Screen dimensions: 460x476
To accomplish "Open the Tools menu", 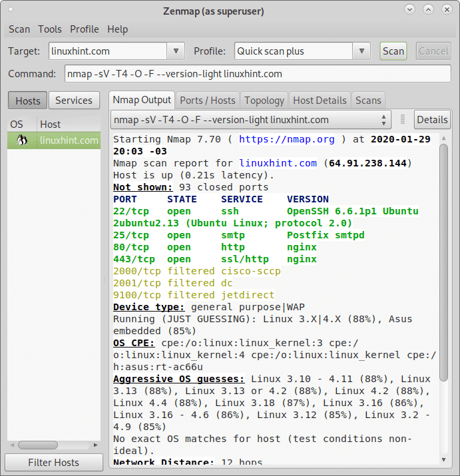I will (x=50, y=29).
